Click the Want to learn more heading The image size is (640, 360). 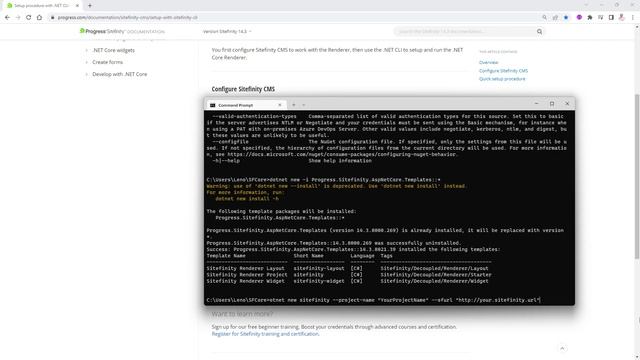[x=242, y=314]
